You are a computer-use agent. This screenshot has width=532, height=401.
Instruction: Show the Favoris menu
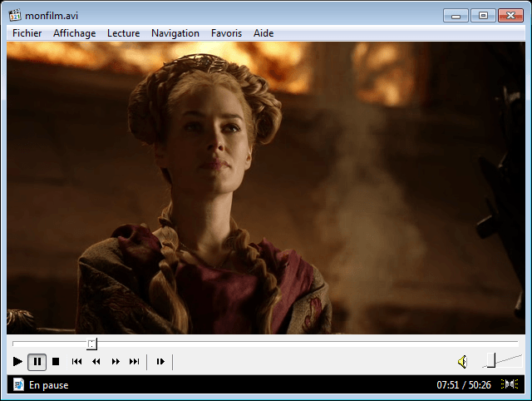226,33
